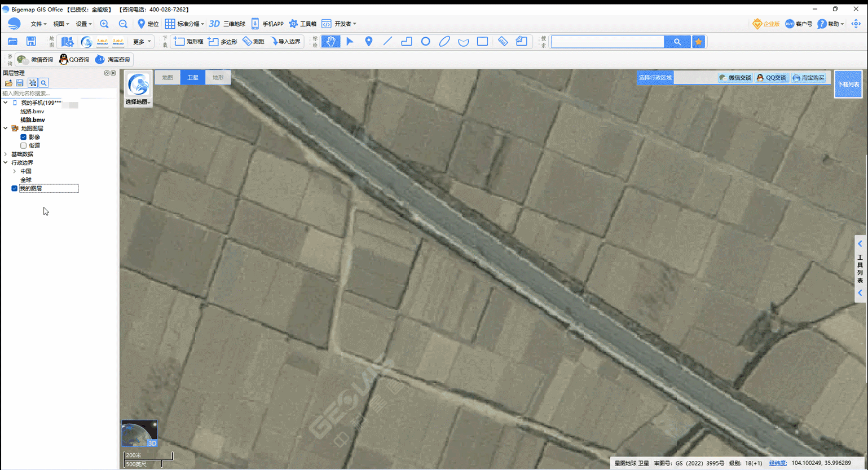Expand the 中国 tree node
The height and width of the screenshot is (470, 868).
tap(15, 171)
